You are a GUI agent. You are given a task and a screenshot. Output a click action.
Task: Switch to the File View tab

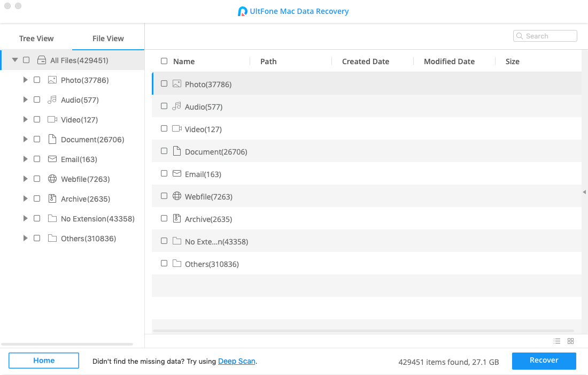point(108,39)
